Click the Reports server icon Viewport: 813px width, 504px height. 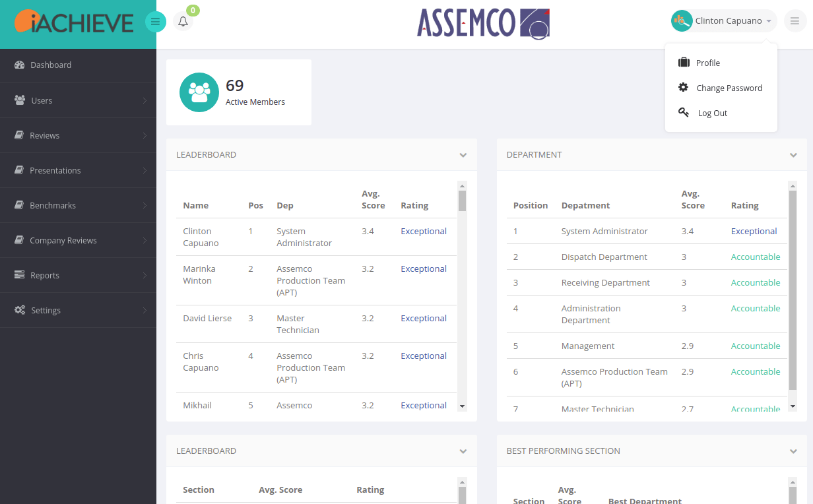coord(19,275)
